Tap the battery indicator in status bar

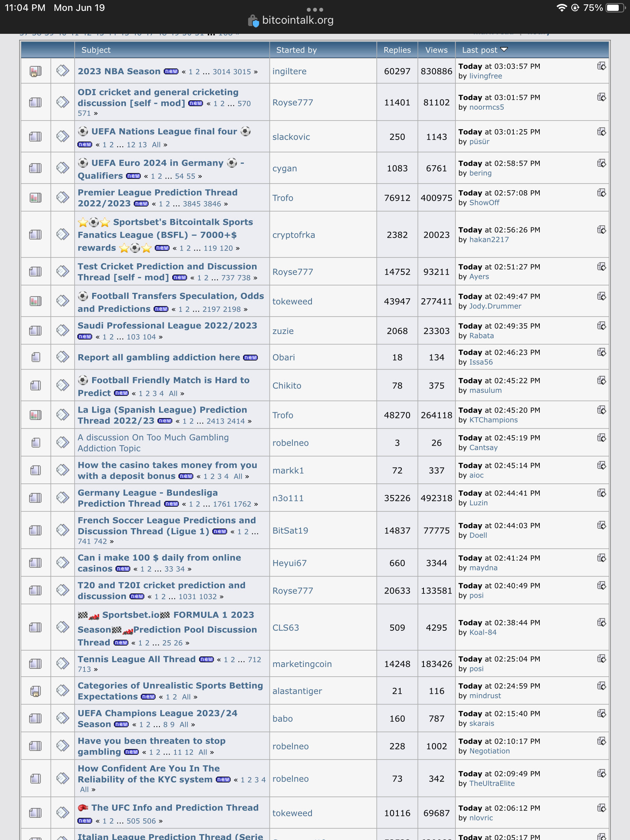point(615,8)
